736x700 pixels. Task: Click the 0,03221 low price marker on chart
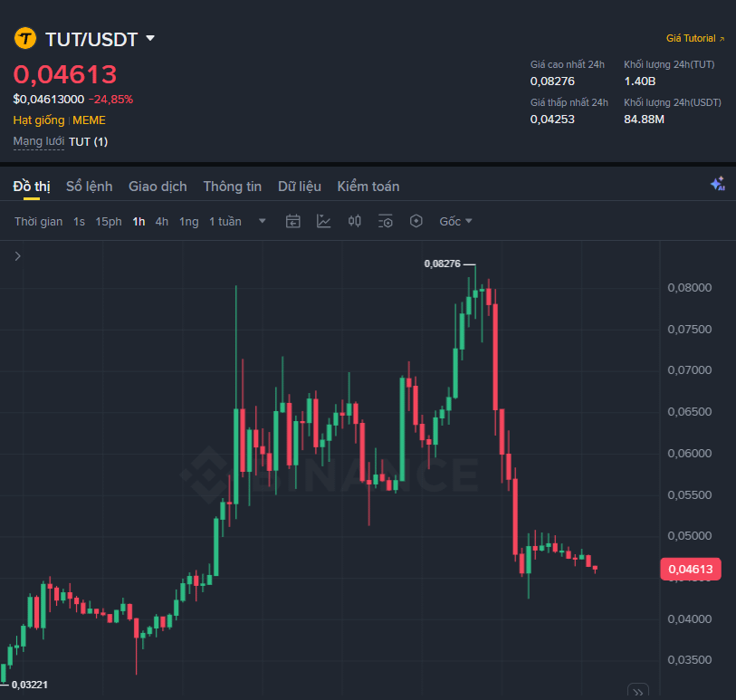click(30, 685)
